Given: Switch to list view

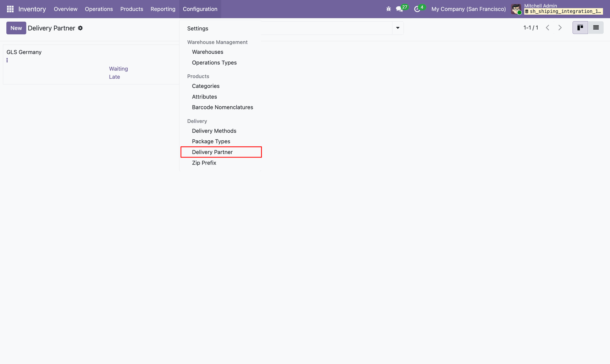Looking at the screenshot, I should click(x=596, y=28).
